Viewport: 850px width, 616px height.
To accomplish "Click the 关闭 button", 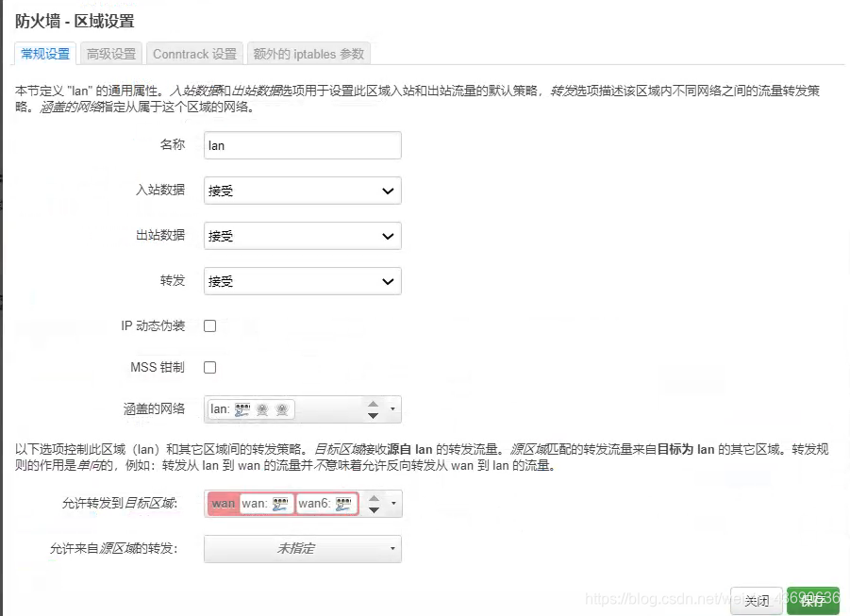I will click(x=757, y=601).
